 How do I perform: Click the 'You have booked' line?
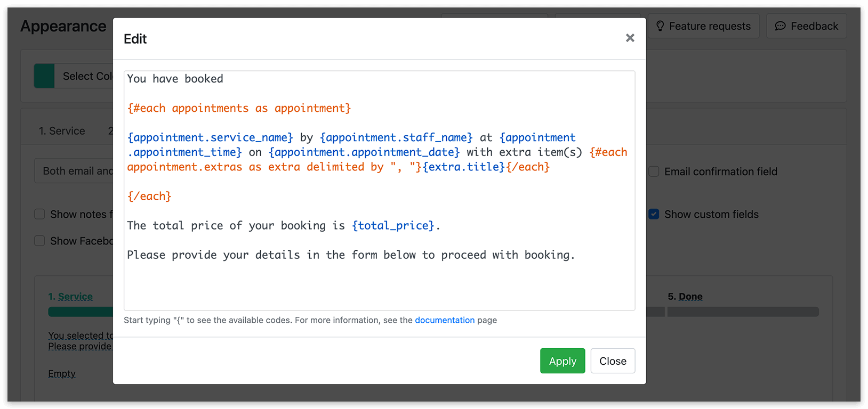pyautogui.click(x=175, y=79)
